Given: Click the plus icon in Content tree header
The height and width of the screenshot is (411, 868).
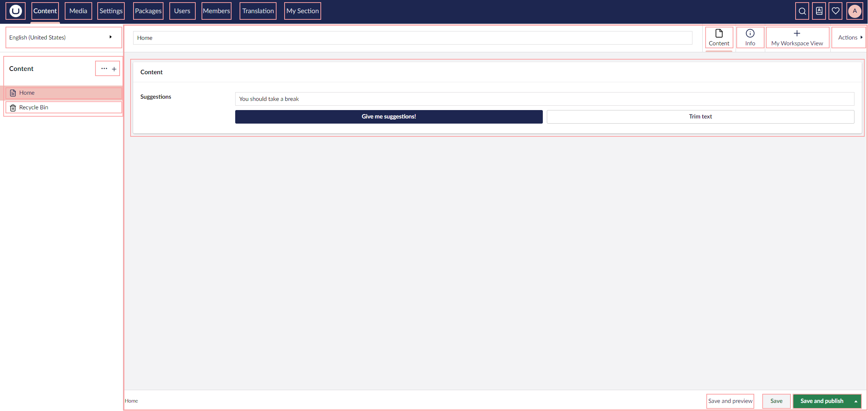Looking at the screenshot, I should (x=114, y=69).
